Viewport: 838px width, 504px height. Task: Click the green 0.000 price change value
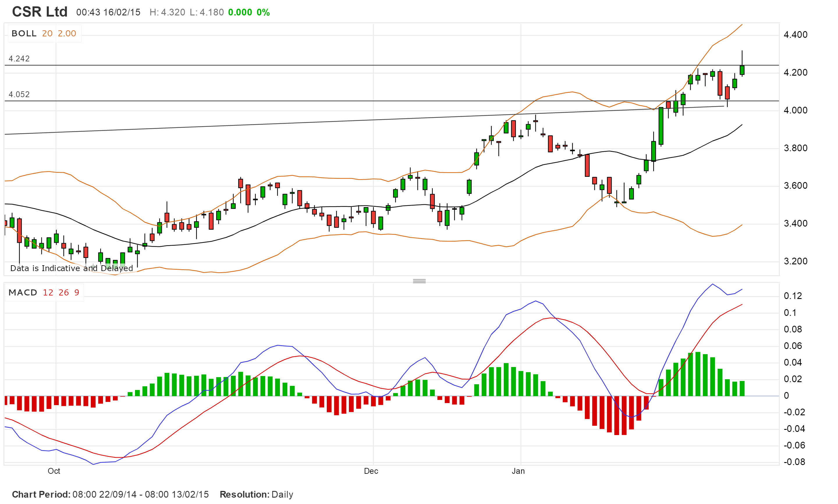click(240, 12)
